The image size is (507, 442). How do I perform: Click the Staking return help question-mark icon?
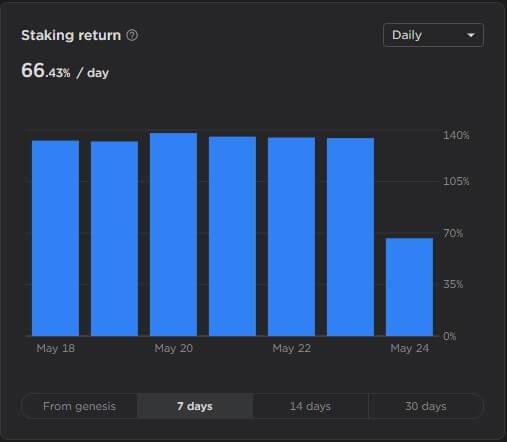tap(132, 35)
